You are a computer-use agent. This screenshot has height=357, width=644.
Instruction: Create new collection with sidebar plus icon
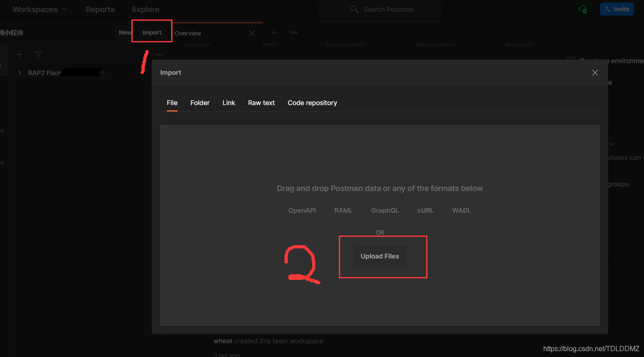(19, 54)
